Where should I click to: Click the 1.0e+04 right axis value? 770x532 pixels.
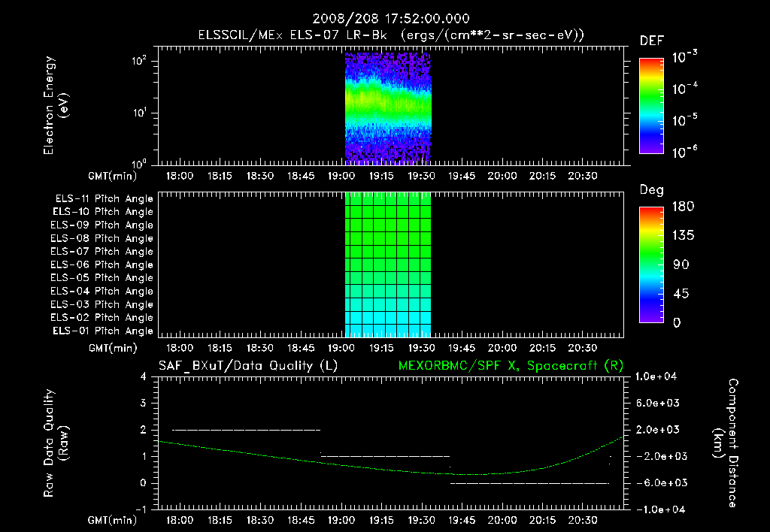click(656, 376)
